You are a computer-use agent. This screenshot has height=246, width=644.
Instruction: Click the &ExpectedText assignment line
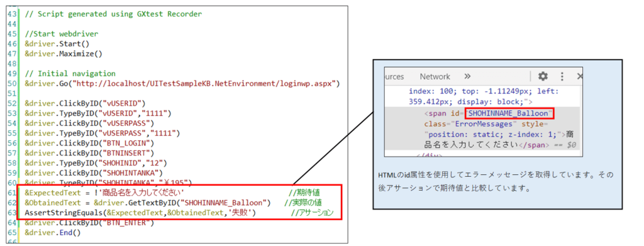(x=104, y=193)
